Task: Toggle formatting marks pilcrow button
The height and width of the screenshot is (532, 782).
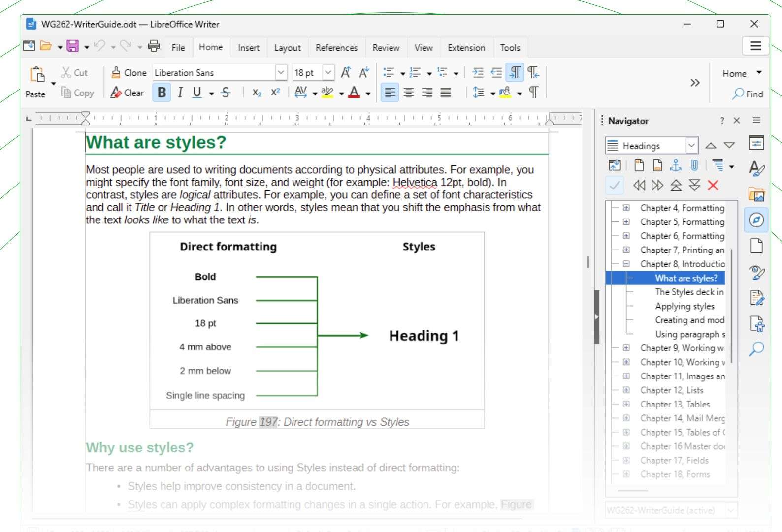Action: (533, 93)
